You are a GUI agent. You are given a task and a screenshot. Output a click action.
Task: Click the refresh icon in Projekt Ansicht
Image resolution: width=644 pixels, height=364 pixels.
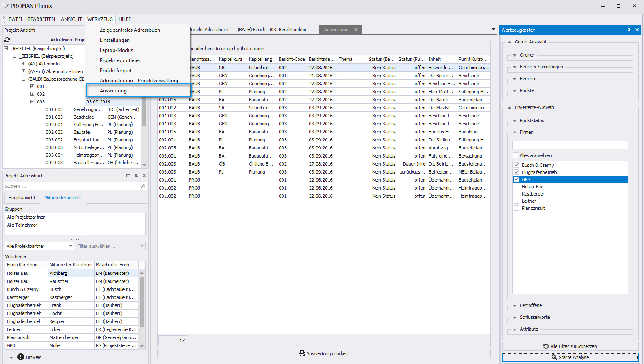7,40
